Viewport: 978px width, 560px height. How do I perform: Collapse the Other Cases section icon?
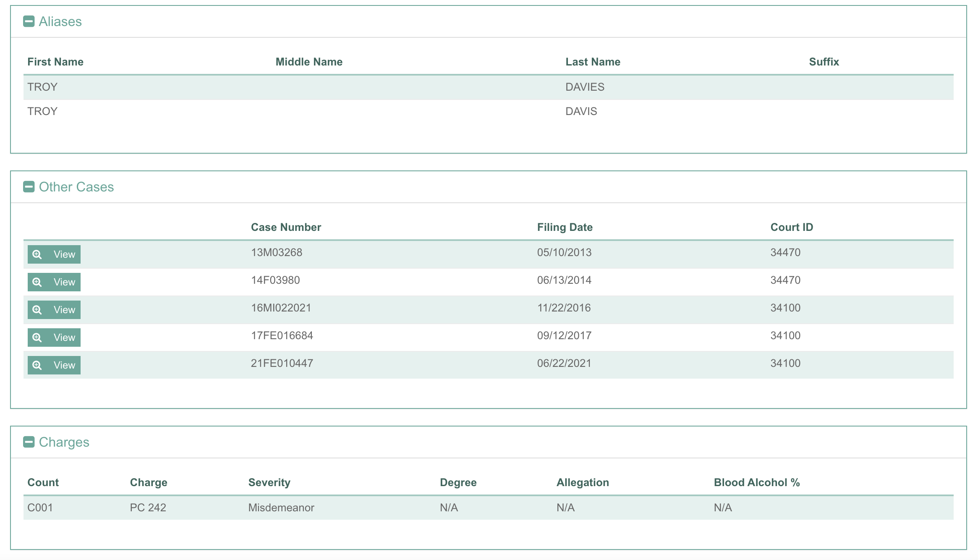pos(29,187)
